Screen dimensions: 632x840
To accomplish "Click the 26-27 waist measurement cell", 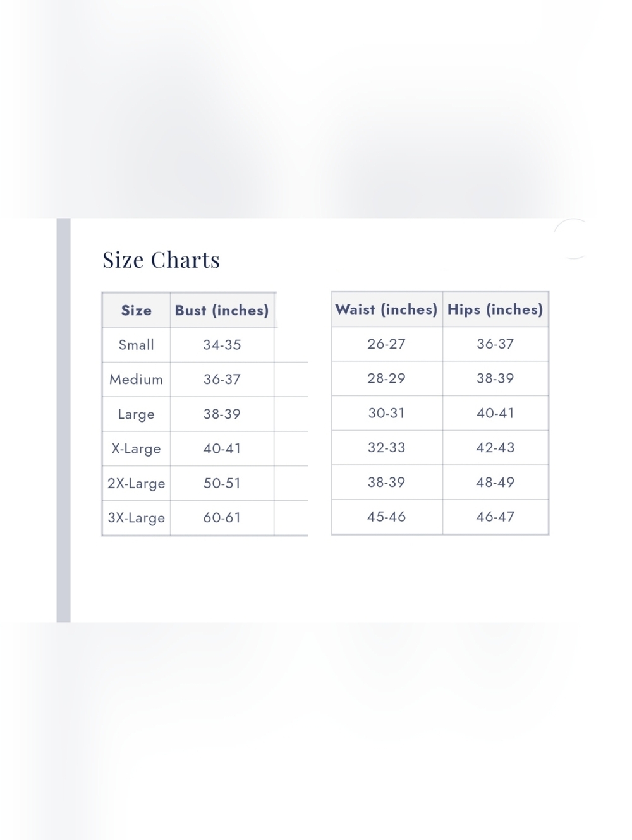I will click(387, 344).
